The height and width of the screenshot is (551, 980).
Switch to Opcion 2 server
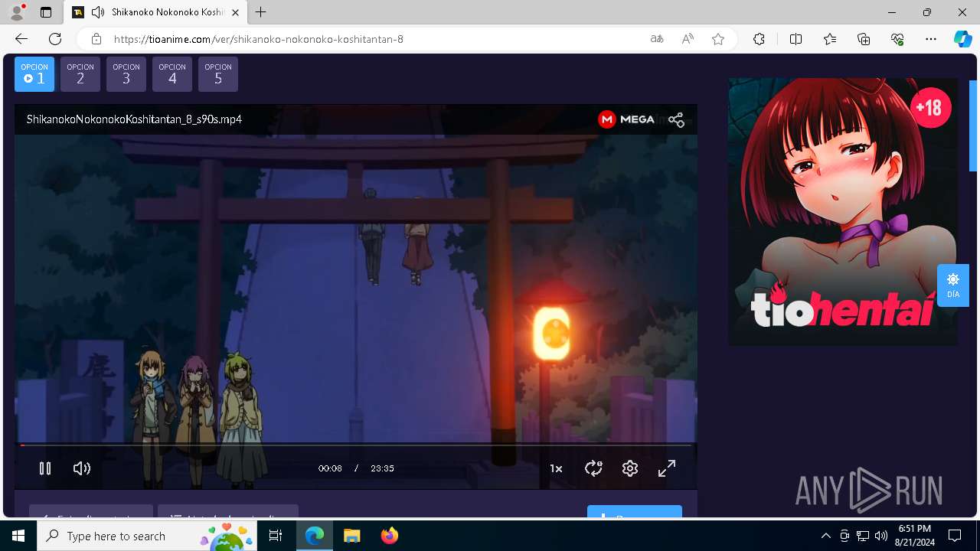pyautogui.click(x=80, y=74)
